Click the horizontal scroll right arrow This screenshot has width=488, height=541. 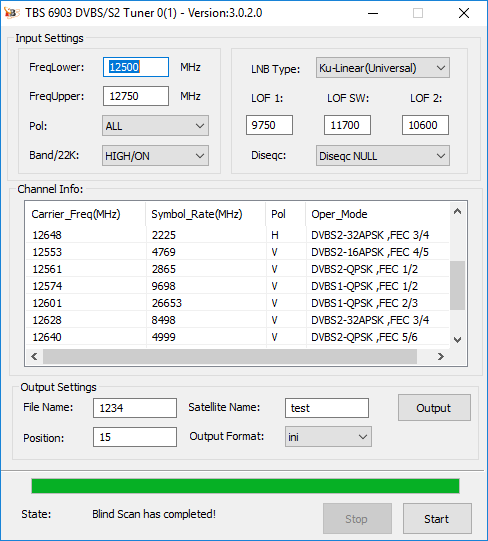pos(441,356)
